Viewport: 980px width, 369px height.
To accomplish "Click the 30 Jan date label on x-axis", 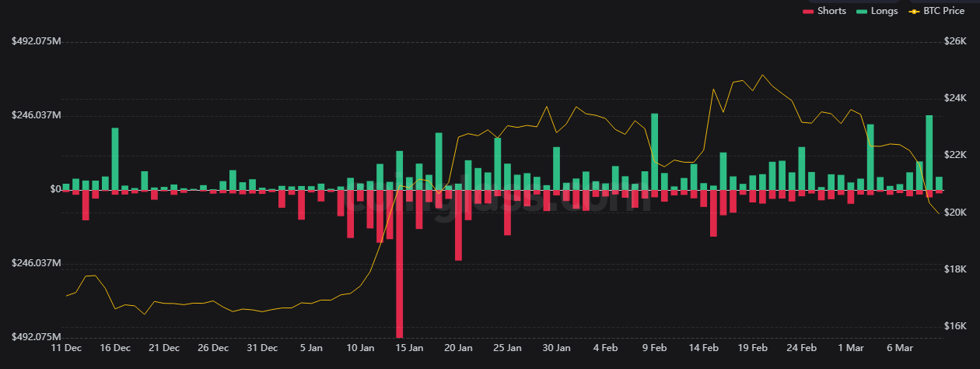I will click(556, 347).
